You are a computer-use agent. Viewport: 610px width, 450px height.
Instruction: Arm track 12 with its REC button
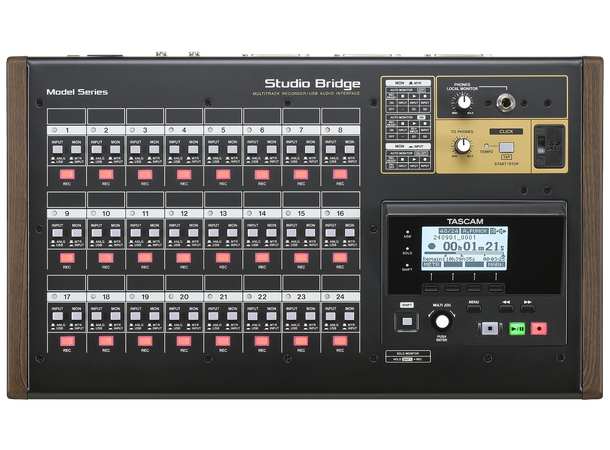tap(184, 257)
